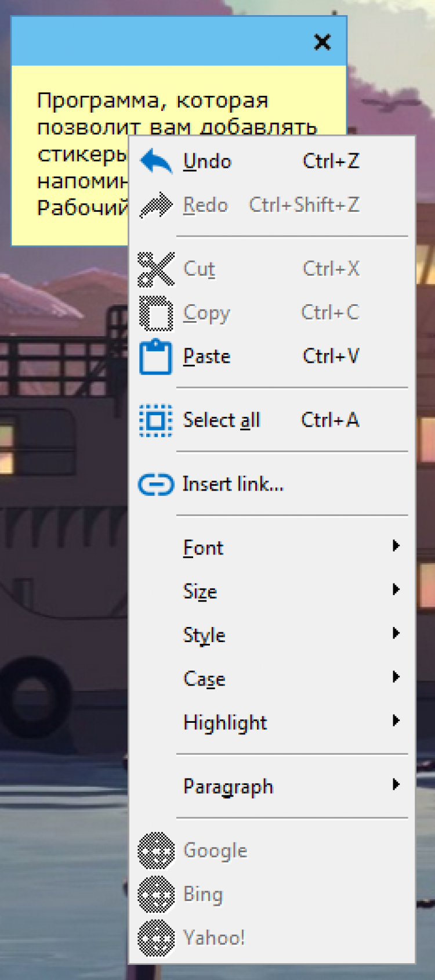Close the yellow sticky note
Screen dimensions: 435x980
click(x=322, y=42)
